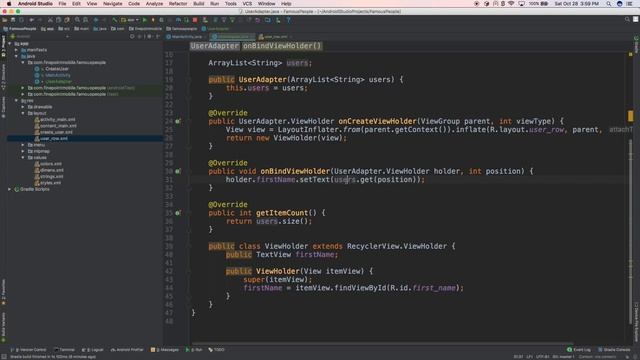The height and width of the screenshot is (360, 640).
Task: Open the Run tool window at bottom
Action: pyautogui.click(x=194, y=350)
